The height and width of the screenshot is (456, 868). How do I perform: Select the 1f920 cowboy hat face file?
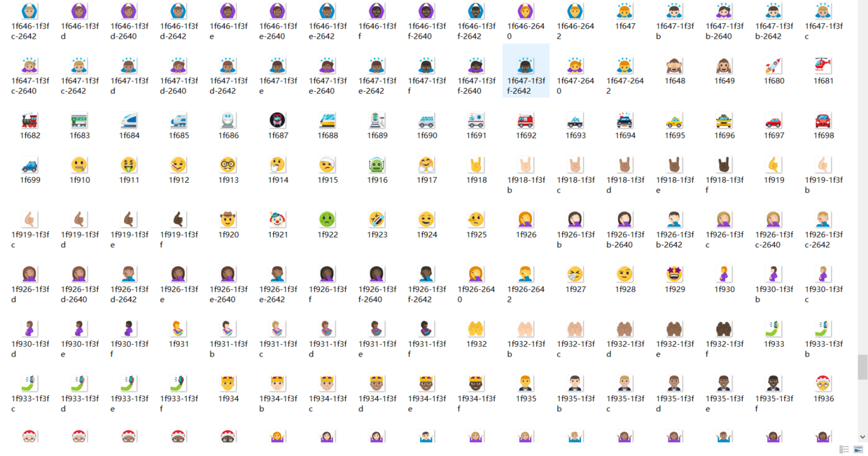[229, 226]
